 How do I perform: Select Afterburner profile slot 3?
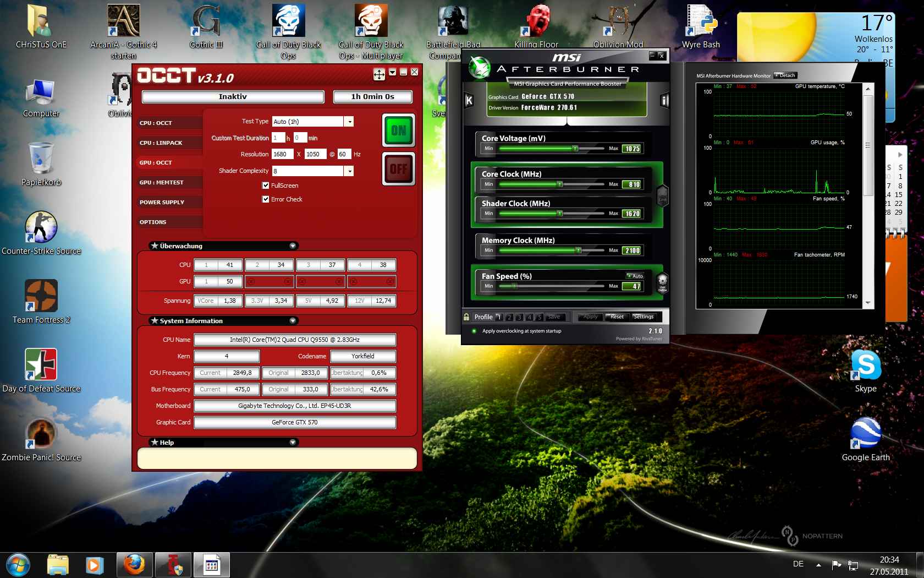(x=519, y=317)
